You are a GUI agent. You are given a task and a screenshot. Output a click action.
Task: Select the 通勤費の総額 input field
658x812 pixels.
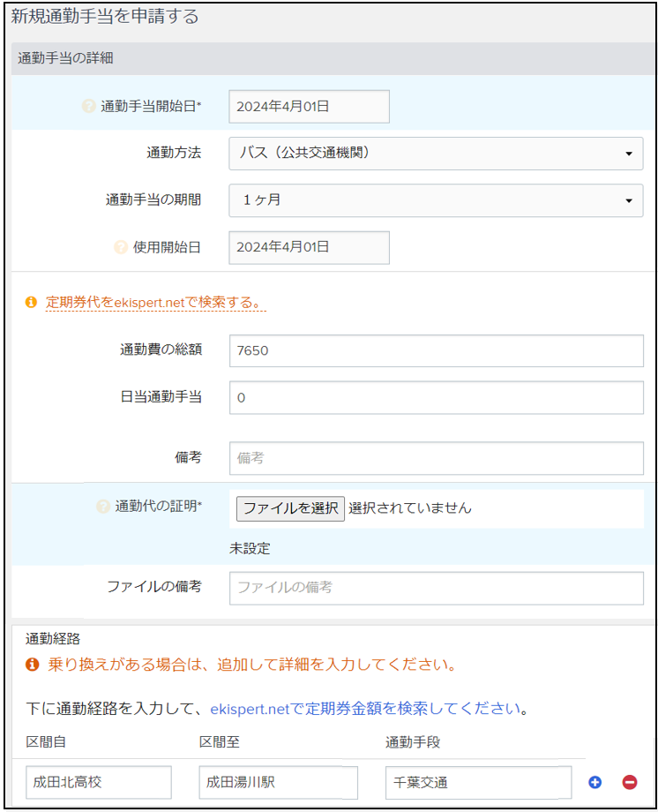(436, 350)
